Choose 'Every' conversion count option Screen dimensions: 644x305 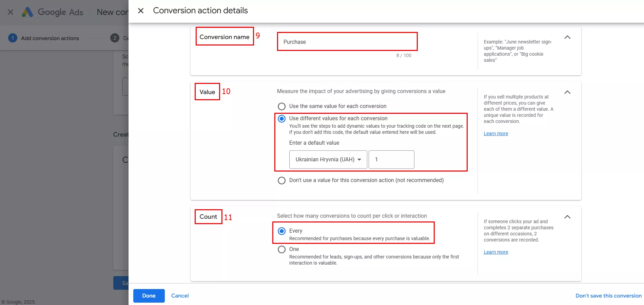tap(281, 231)
